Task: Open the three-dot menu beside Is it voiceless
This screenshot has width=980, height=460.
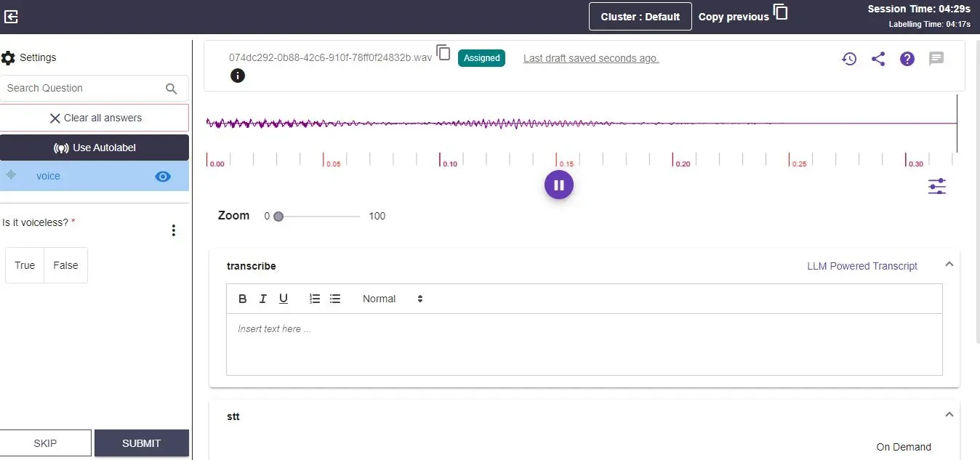Action: pos(173,230)
